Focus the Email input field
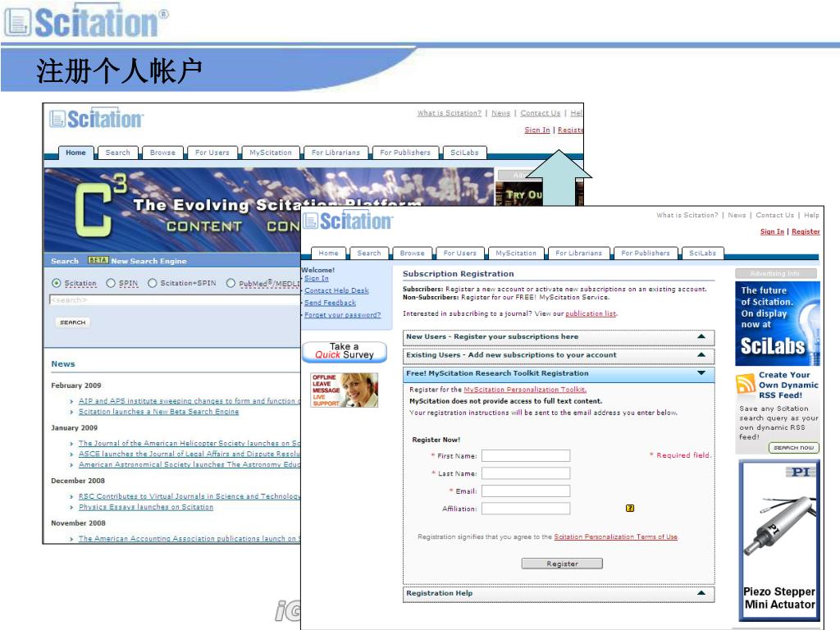 tap(526, 491)
